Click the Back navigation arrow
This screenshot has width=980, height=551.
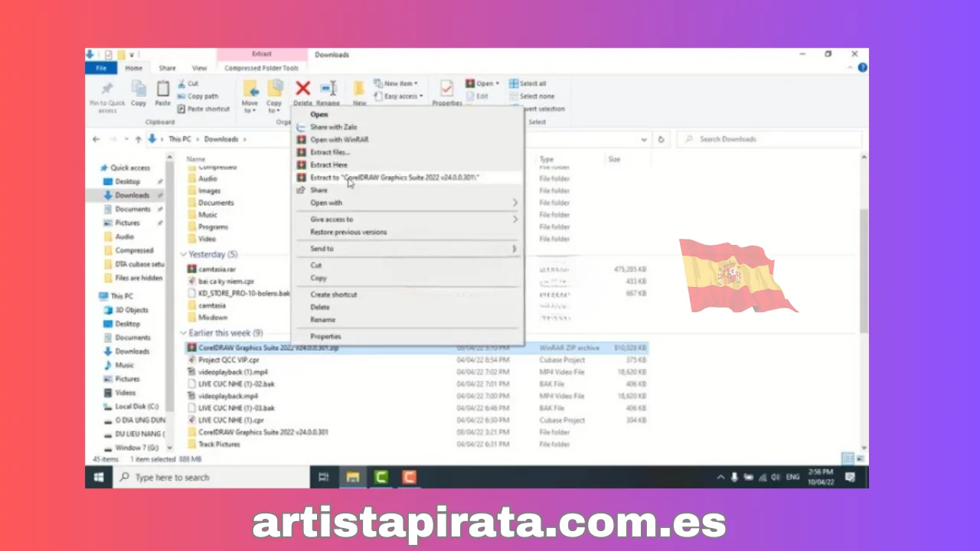click(96, 139)
